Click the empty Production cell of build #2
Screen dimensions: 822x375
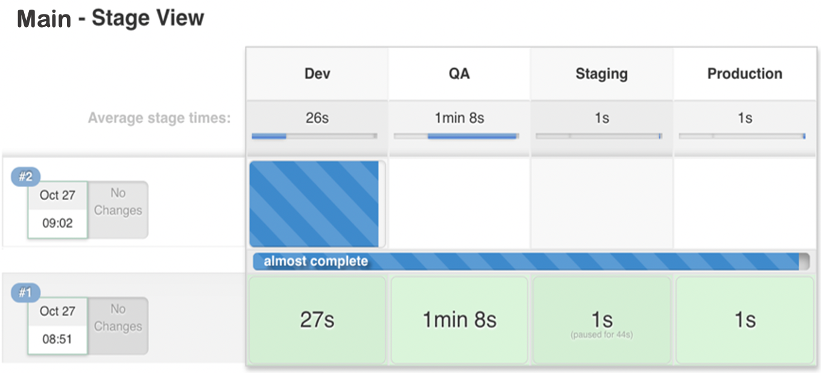[744, 203]
